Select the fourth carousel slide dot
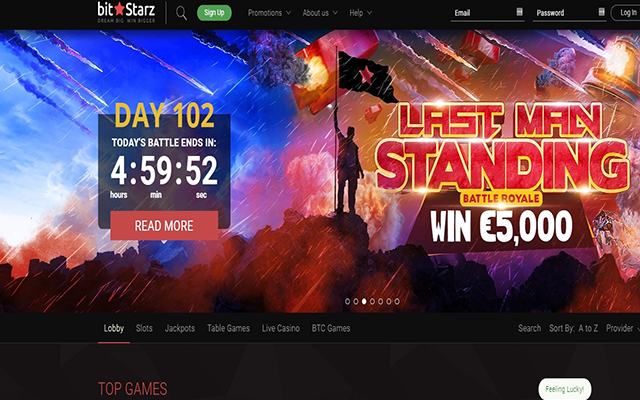This screenshot has width=640, height=400. (372, 301)
